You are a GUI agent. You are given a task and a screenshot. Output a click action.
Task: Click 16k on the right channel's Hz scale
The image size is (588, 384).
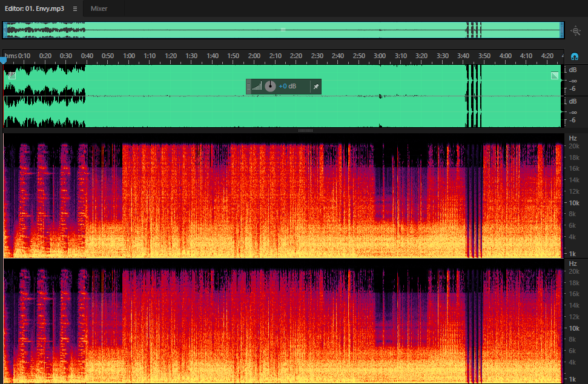[573, 294]
